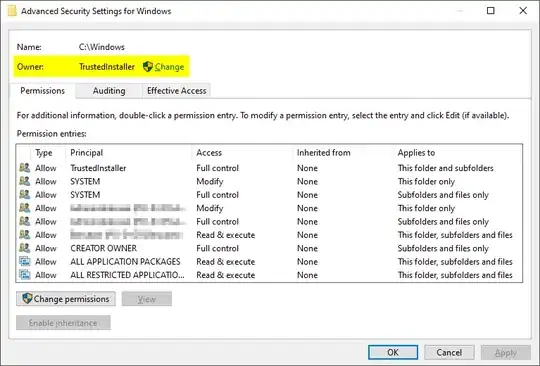Click the OK button
Image resolution: width=540 pixels, height=366 pixels.
tap(393, 352)
